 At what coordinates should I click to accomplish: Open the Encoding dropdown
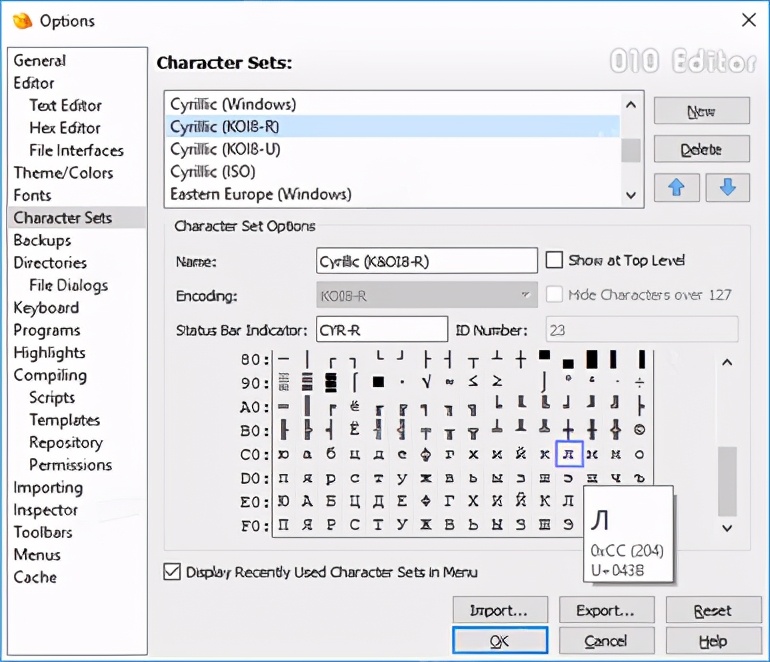click(427, 295)
